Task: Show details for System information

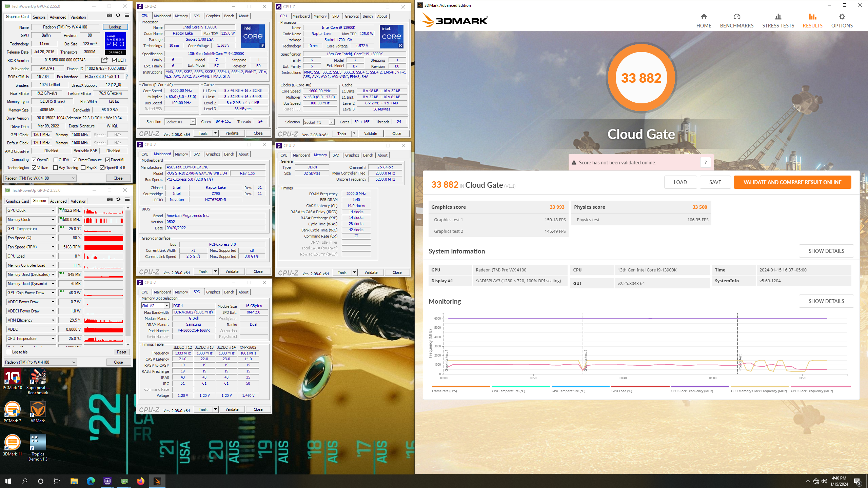Action: pyautogui.click(x=826, y=251)
